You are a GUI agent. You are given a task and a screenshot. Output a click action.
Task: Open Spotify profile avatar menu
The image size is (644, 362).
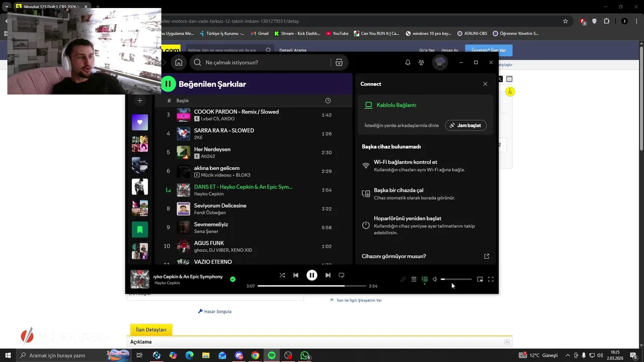coord(440,62)
